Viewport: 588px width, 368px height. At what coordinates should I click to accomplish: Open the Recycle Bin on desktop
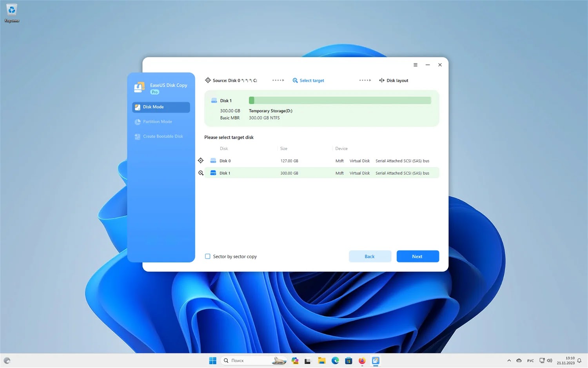click(12, 13)
